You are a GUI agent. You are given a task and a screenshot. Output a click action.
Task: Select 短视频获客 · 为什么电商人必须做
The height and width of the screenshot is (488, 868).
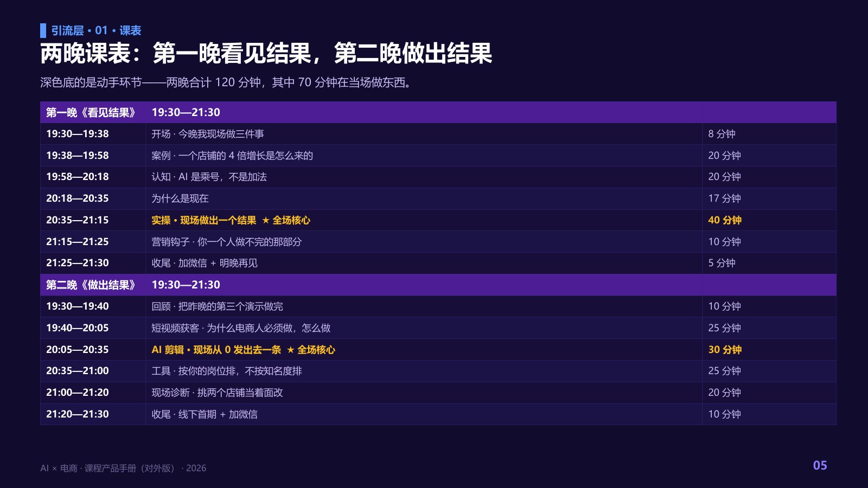pyautogui.click(x=222, y=328)
